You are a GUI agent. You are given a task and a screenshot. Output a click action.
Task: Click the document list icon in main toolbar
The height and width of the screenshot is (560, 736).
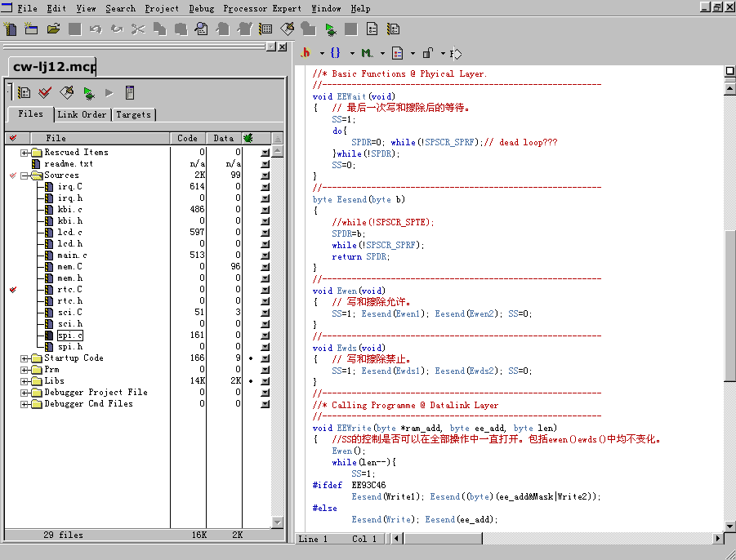coord(372,29)
